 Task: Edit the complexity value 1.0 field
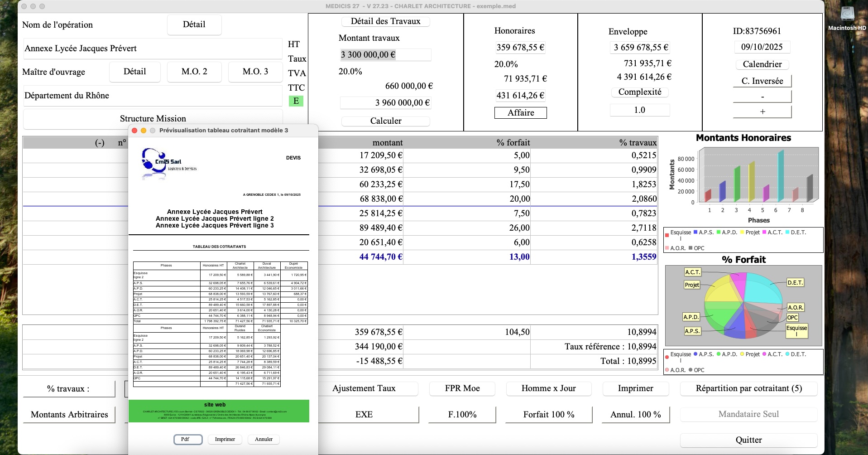(x=639, y=110)
